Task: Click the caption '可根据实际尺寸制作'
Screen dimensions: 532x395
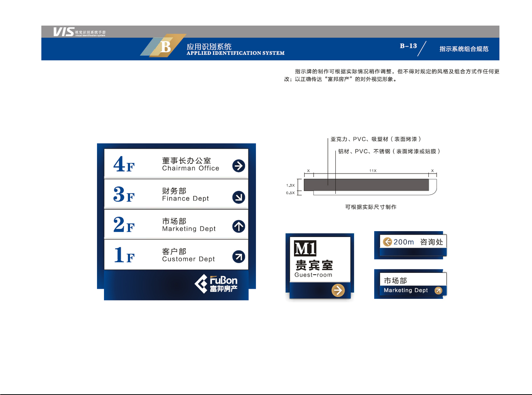Action: tap(371, 207)
